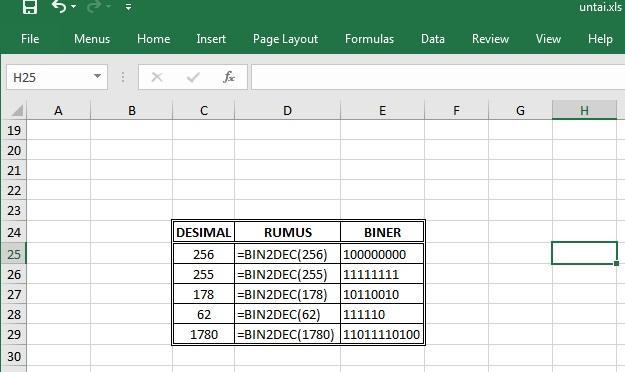Select cell with binary 11011110100
625x372 pixels.
tap(382, 334)
